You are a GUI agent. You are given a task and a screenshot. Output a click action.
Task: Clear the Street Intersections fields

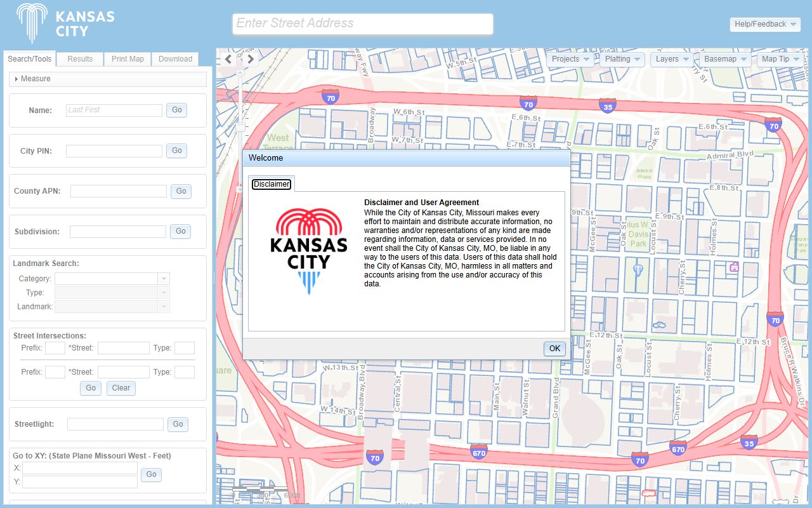pyautogui.click(x=121, y=388)
